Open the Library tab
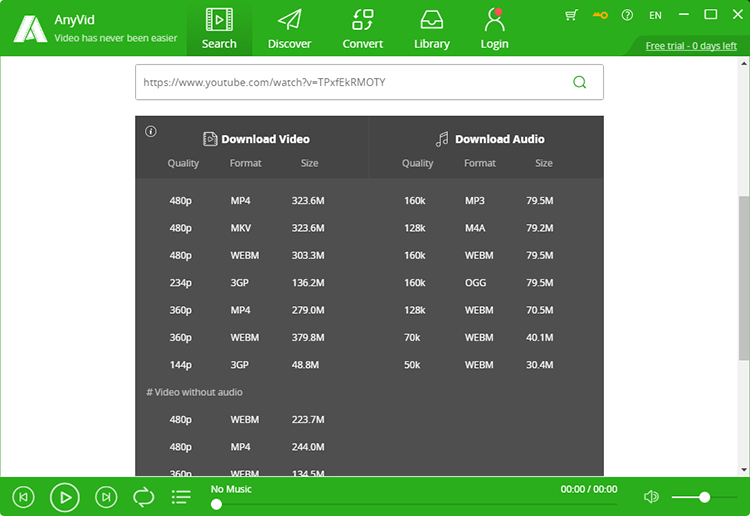This screenshot has height=516, width=750. point(431,29)
